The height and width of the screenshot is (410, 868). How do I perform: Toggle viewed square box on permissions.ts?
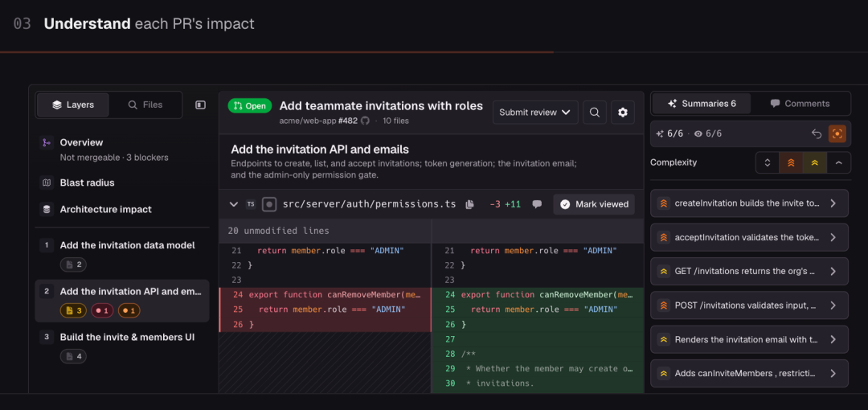pyautogui.click(x=269, y=204)
